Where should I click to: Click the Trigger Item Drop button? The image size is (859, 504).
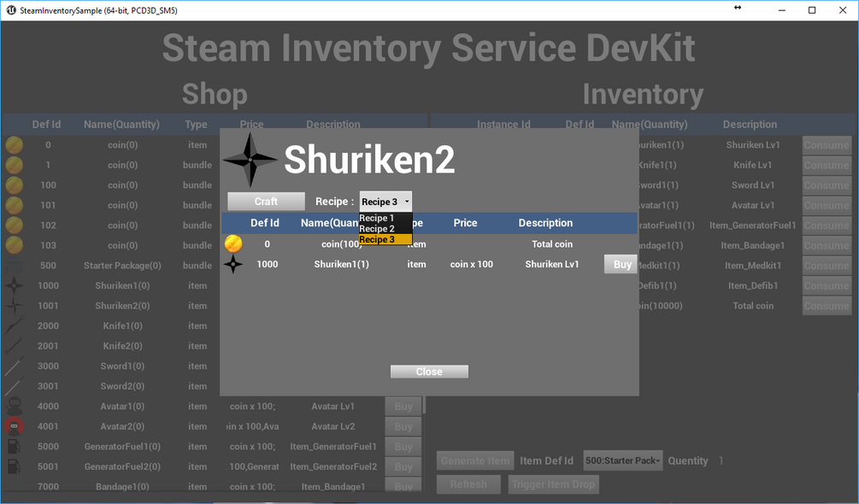(x=553, y=484)
